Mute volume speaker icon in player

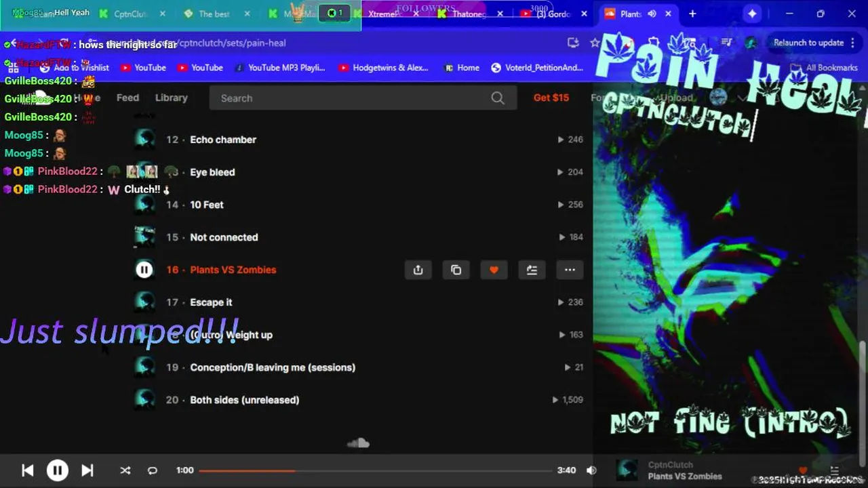click(591, 470)
